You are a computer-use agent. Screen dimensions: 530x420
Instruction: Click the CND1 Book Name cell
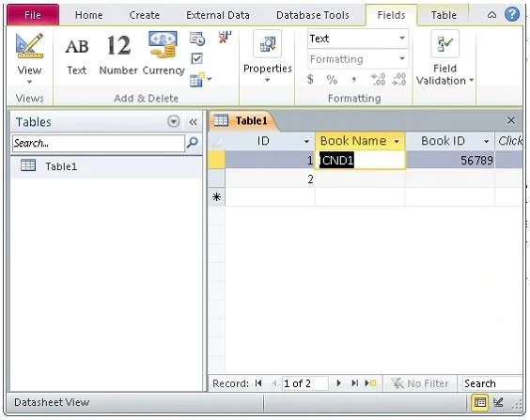click(360, 160)
